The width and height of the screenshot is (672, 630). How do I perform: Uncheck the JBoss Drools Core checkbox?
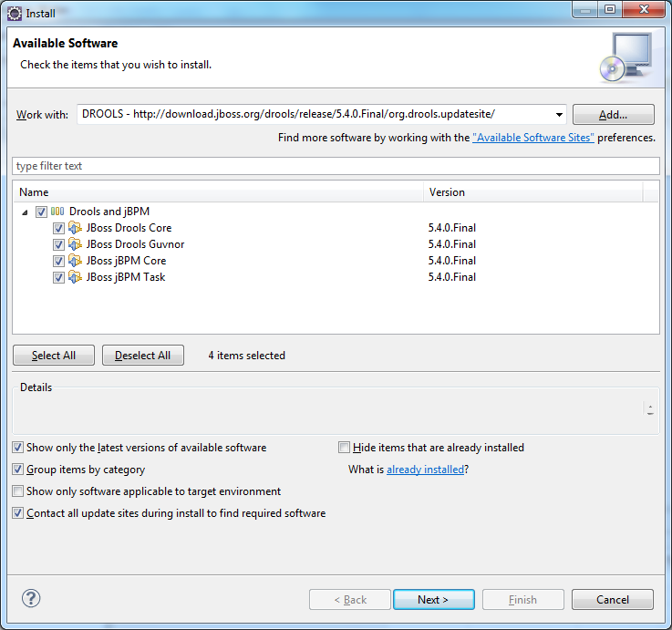point(58,228)
